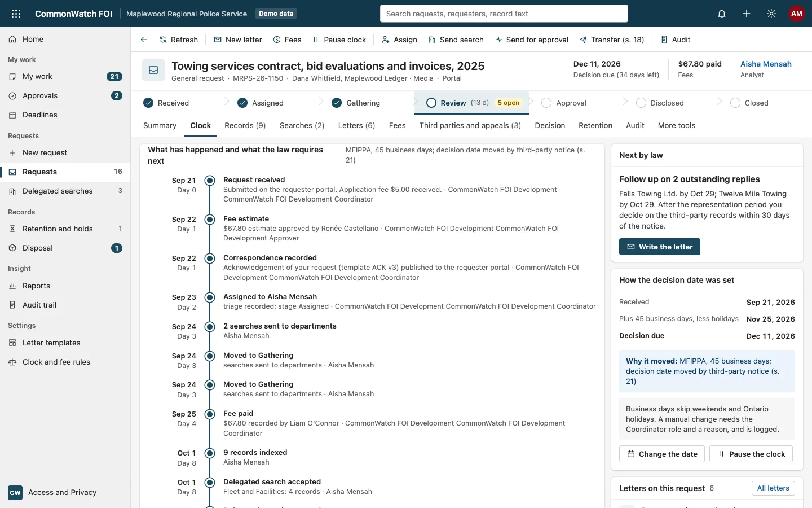This screenshot has width=812, height=508.
Task: Click the Request received timeline marker
Action: [x=210, y=181]
